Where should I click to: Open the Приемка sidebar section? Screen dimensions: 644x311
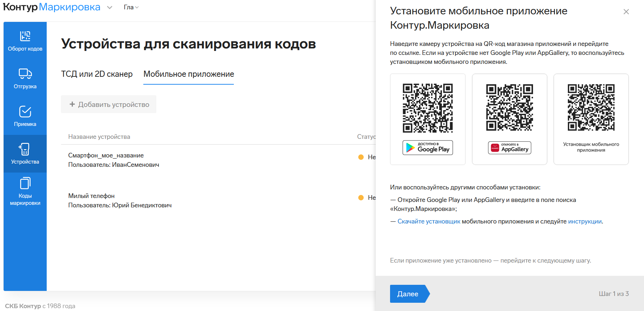tap(25, 116)
